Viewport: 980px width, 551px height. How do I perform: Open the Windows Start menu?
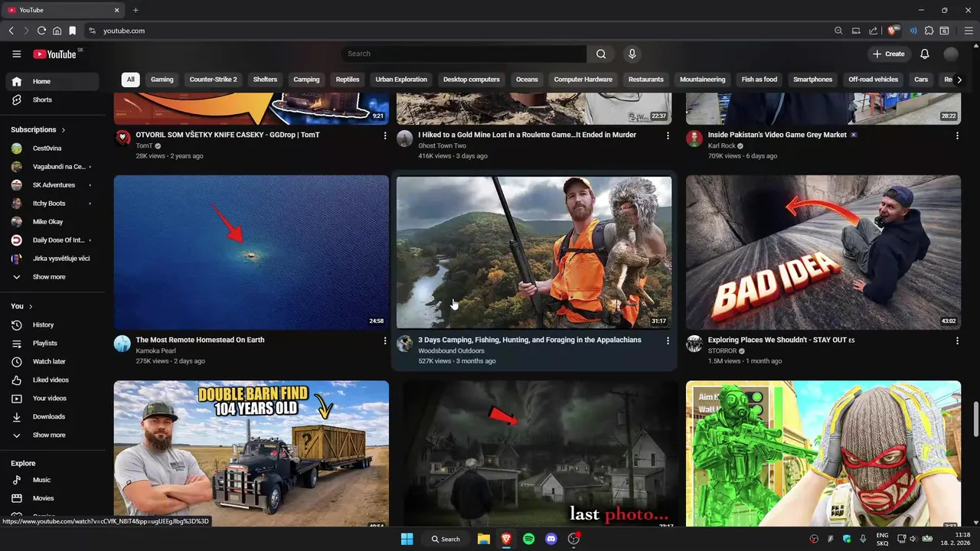coord(407,539)
